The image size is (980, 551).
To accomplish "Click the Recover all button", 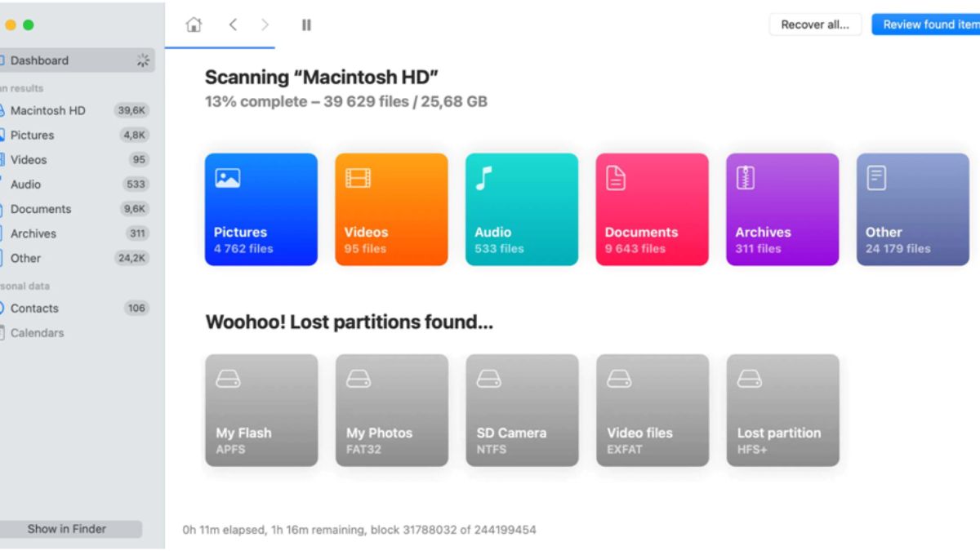I will tap(814, 24).
